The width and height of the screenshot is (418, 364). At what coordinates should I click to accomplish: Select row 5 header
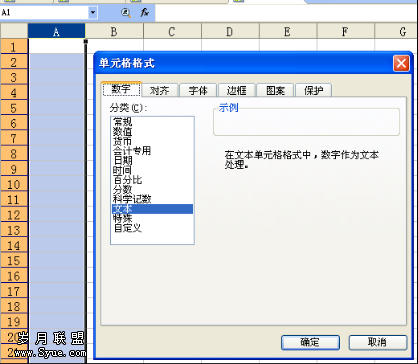click(14, 108)
